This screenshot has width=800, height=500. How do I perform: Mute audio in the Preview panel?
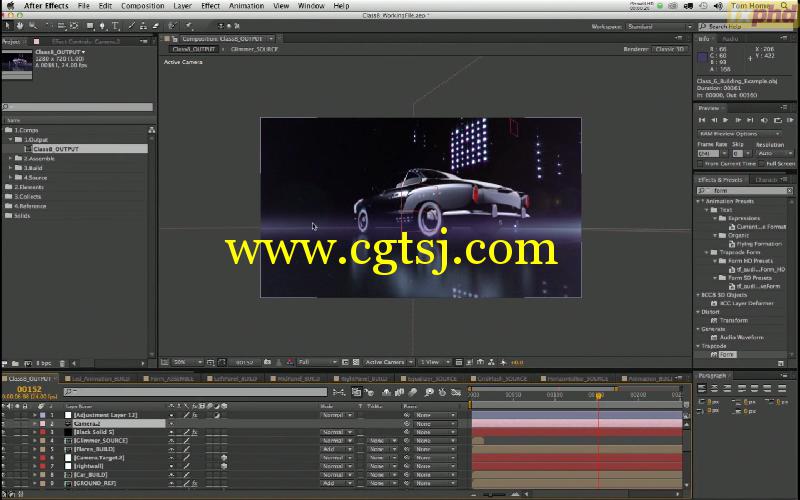(x=764, y=120)
